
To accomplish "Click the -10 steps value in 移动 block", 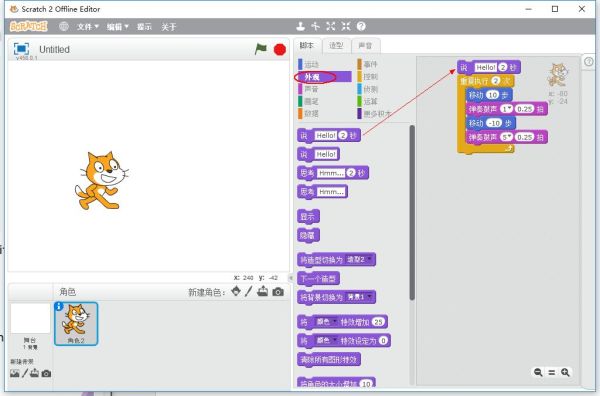I will pos(495,123).
